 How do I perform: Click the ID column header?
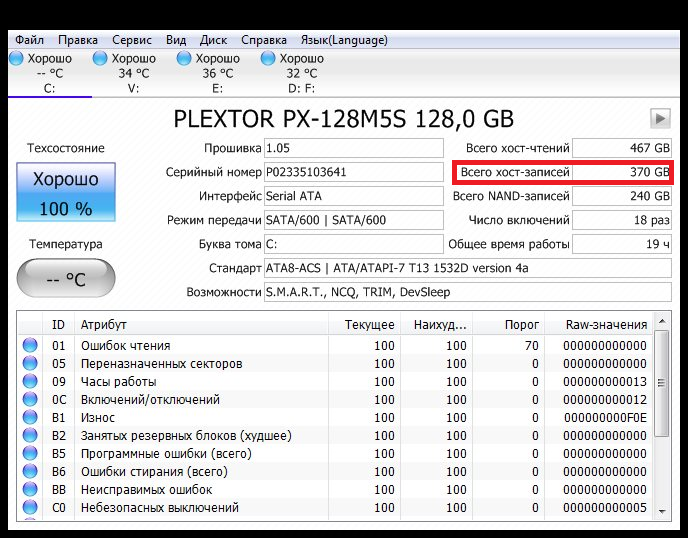(58, 325)
